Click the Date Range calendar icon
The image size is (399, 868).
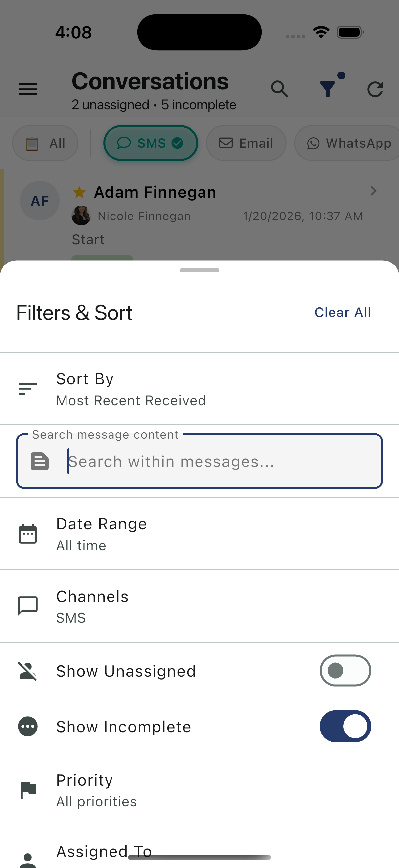click(27, 534)
